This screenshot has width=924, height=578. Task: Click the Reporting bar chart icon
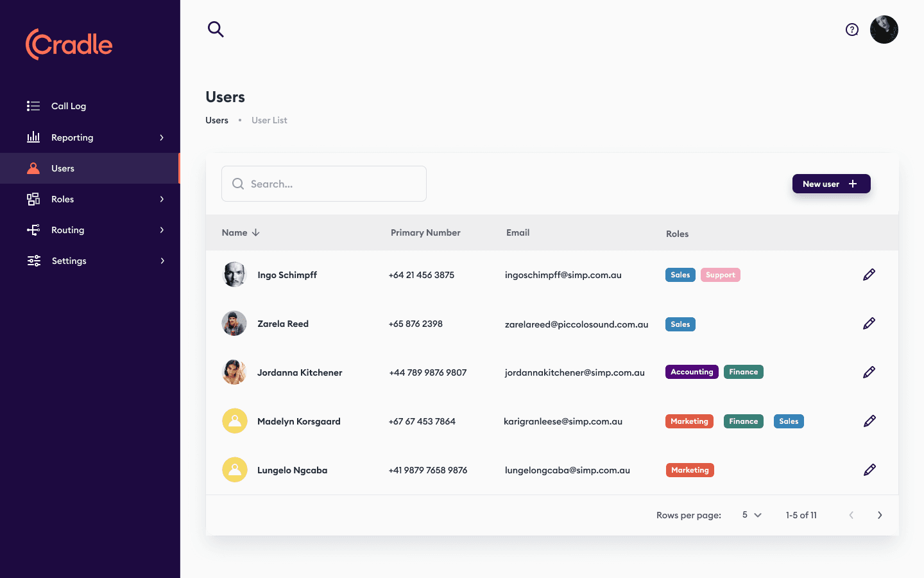click(x=33, y=137)
